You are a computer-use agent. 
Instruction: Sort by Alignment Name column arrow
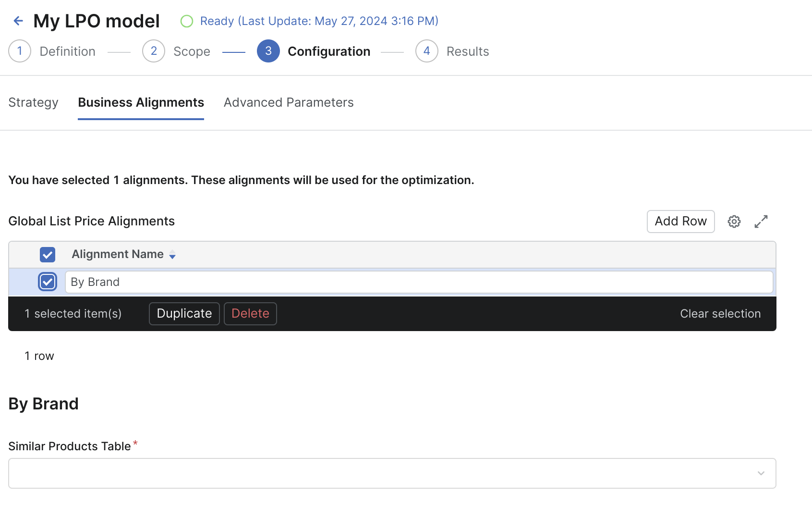[x=172, y=255]
